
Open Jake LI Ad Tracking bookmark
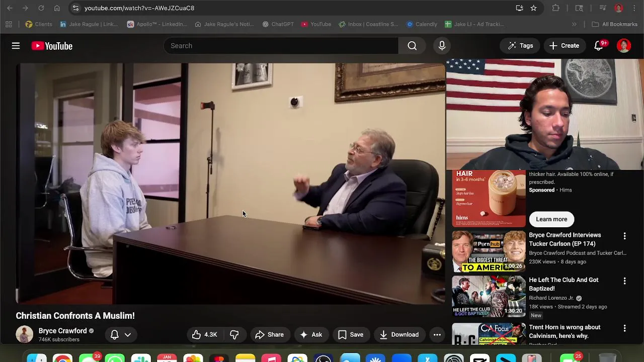(474, 24)
